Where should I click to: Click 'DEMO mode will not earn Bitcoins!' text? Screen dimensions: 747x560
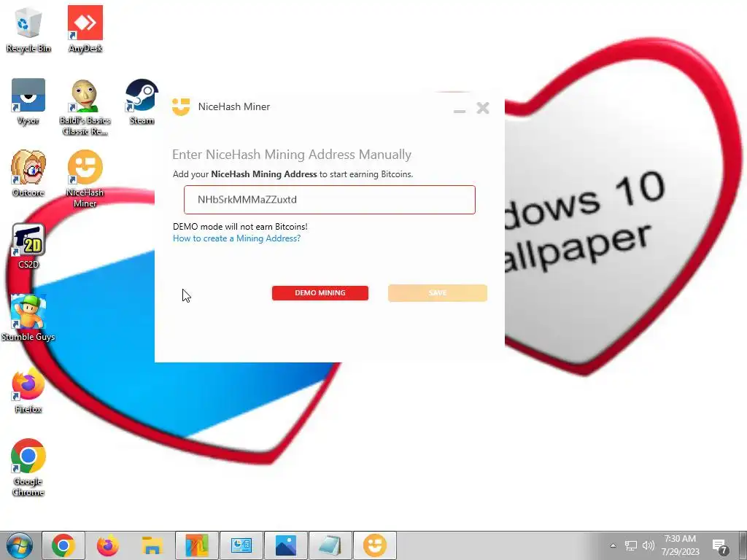click(x=240, y=227)
